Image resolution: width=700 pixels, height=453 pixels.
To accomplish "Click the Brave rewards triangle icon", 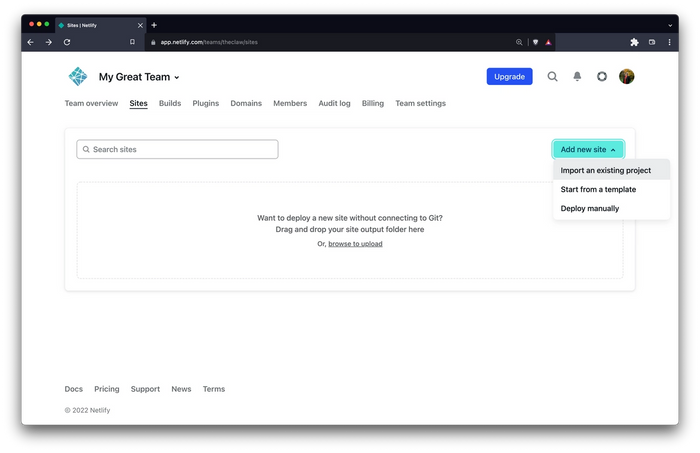I will click(x=548, y=42).
